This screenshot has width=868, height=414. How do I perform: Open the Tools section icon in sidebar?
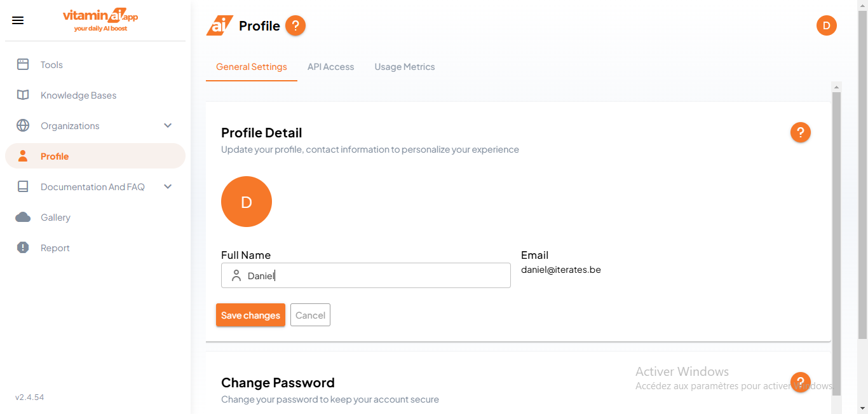pyautogui.click(x=23, y=64)
